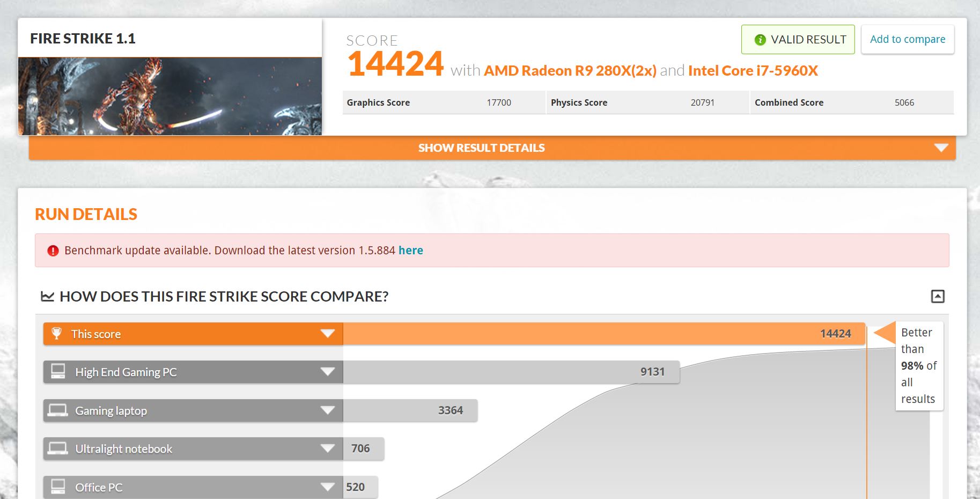Click the 'Better than 98% of all results' callout
Screen dimensions: 980x499
click(x=919, y=366)
